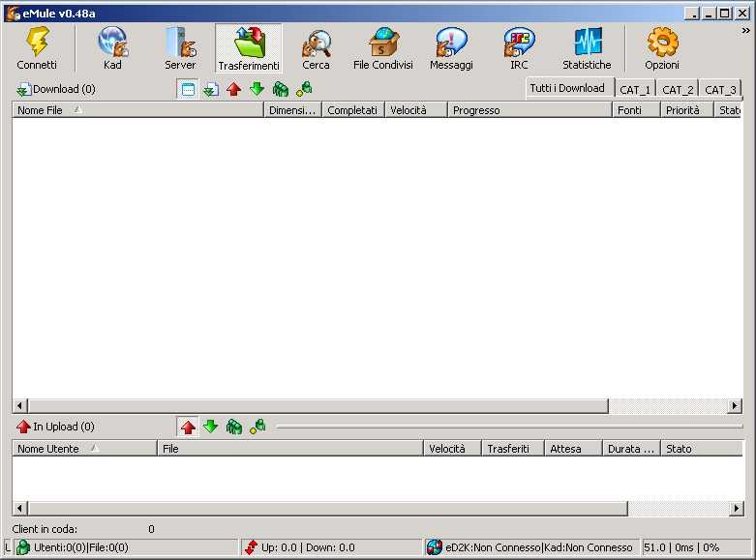Sort uploads by Attesa column
Viewport: 756px width, 560px height.
573,449
